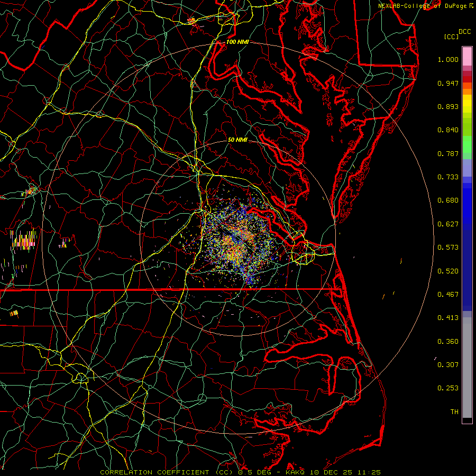Pick the red segment of color bar
476x476 pixels.
pyautogui.click(x=467, y=79)
